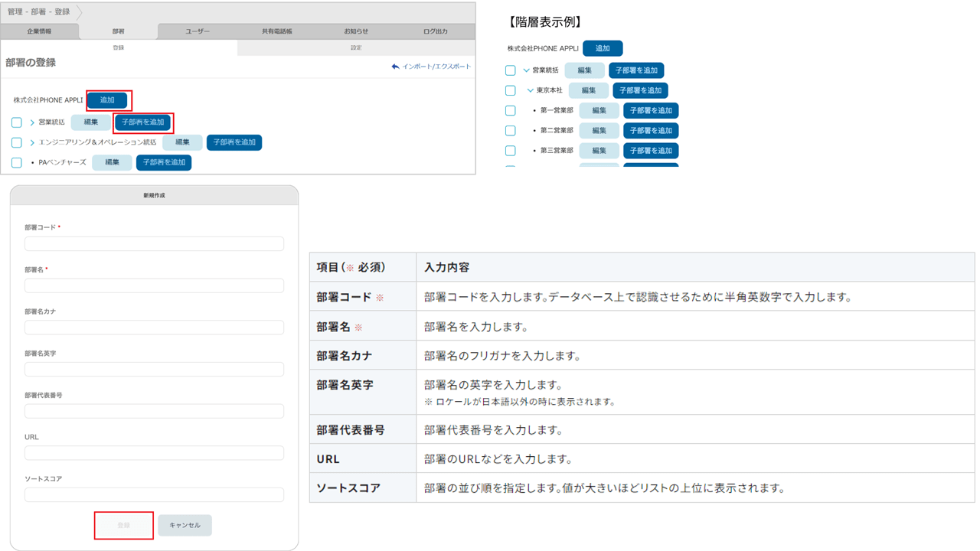Collapse 営業統括 chevron in 階層表示例 list
Screen dimensions: 980x551
(x=526, y=70)
